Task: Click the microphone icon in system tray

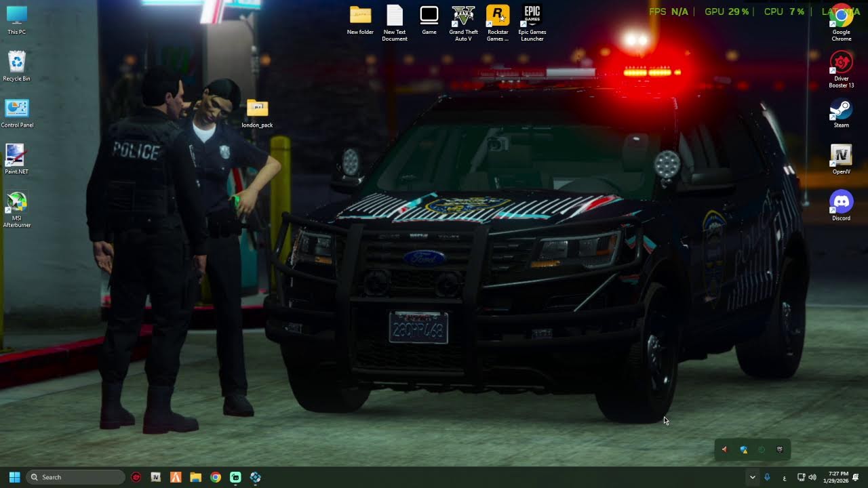Action: coord(768,477)
